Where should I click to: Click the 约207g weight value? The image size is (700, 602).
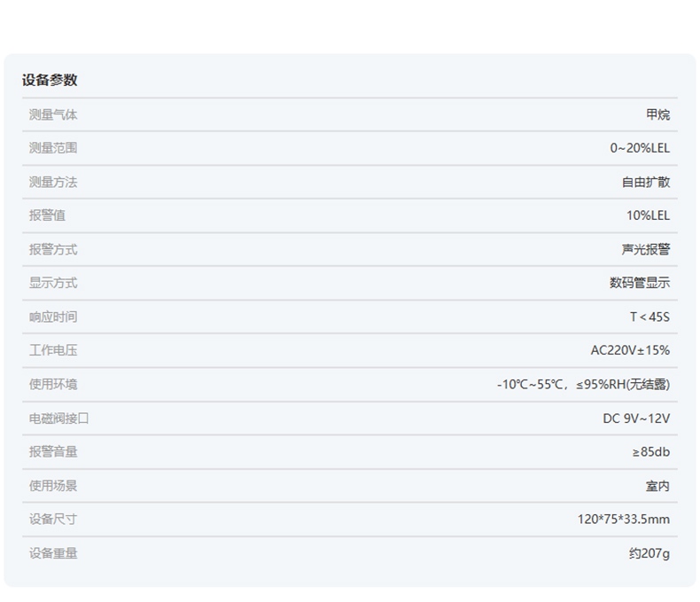click(x=649, y=552)
